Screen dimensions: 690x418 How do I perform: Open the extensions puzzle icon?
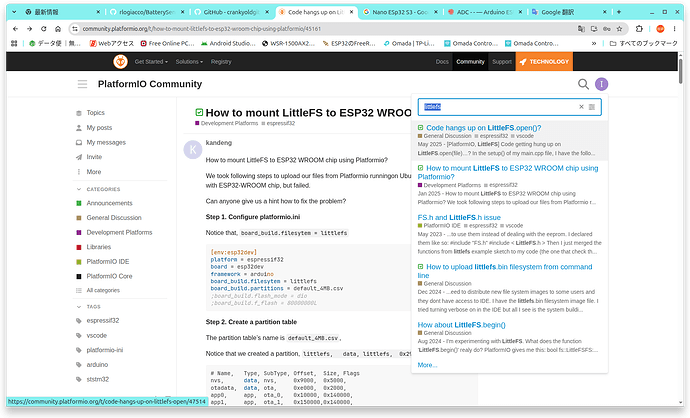tap(639, 29)
